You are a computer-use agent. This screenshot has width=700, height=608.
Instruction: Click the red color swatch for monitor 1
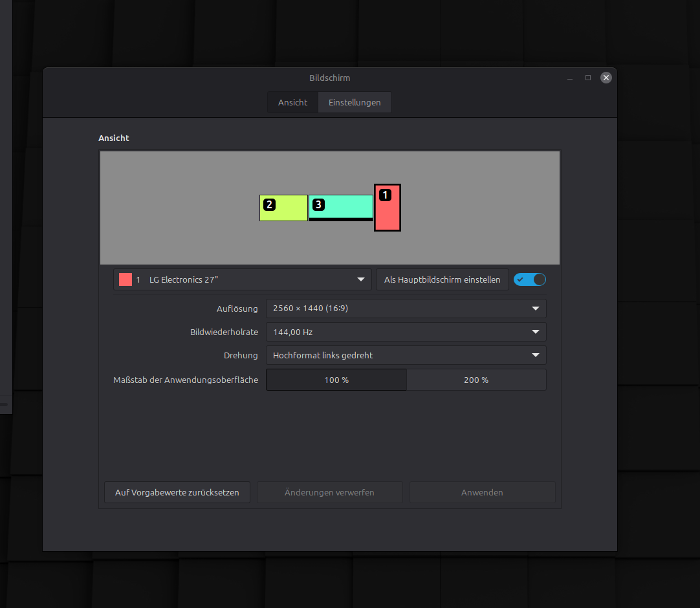click(126, 279)
